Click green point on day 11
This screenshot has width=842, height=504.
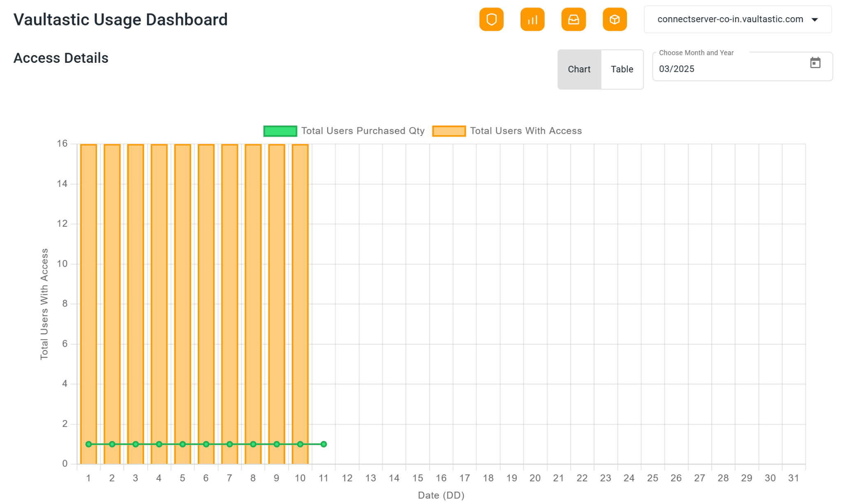coord(324,444)
